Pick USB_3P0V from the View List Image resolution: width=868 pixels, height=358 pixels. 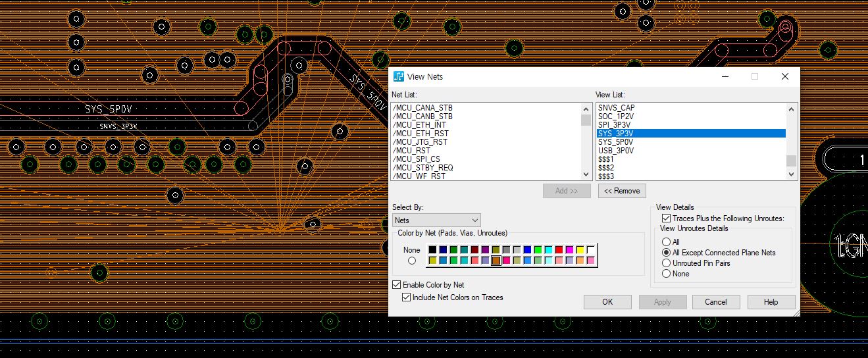pyautogui.click(x=615, y=151)
